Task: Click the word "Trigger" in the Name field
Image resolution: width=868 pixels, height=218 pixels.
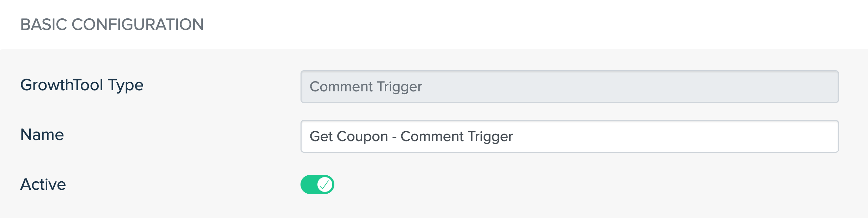Action: pyautogui.click(x=490, y=137)
